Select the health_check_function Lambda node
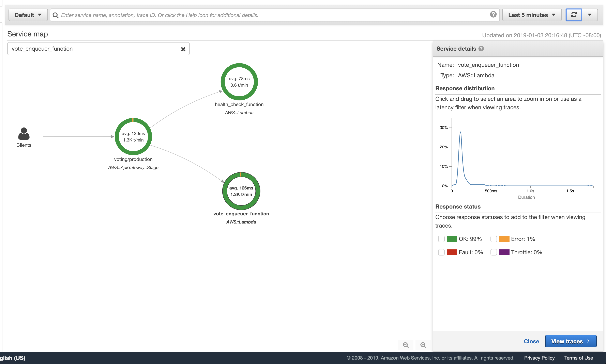Screen dimensions: 606x364 pos(239,82)
